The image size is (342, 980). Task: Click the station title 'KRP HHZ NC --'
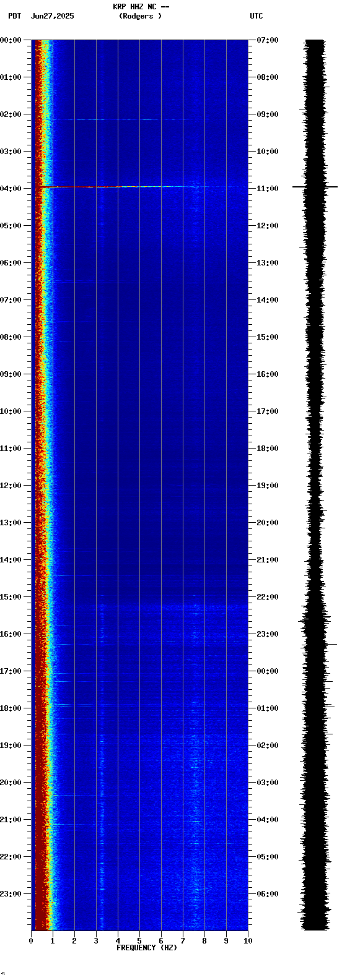click(x=141, y=7)
